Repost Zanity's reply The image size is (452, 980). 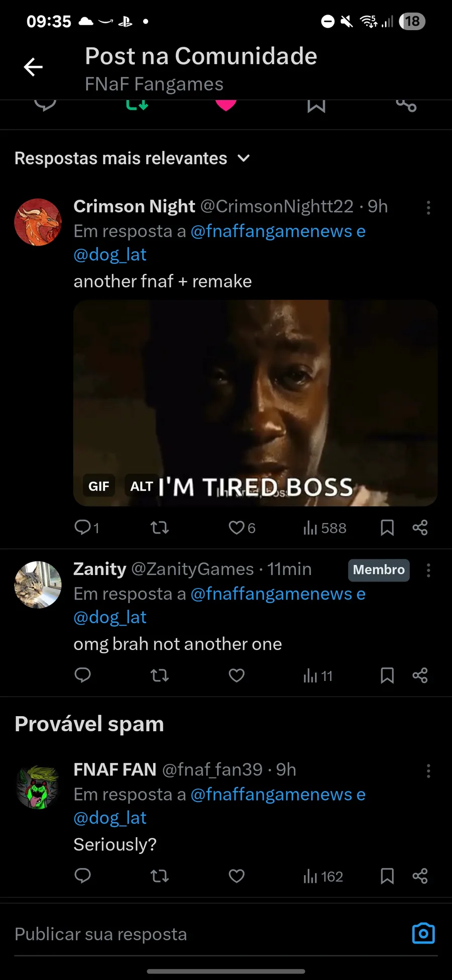pyautogui.click(x=160, y=675)
